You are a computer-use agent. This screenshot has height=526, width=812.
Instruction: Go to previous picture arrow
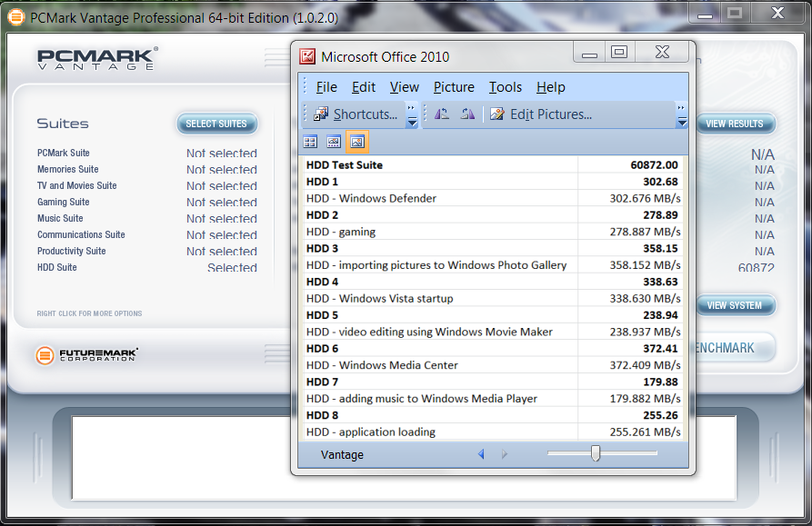tap(481, 454)
